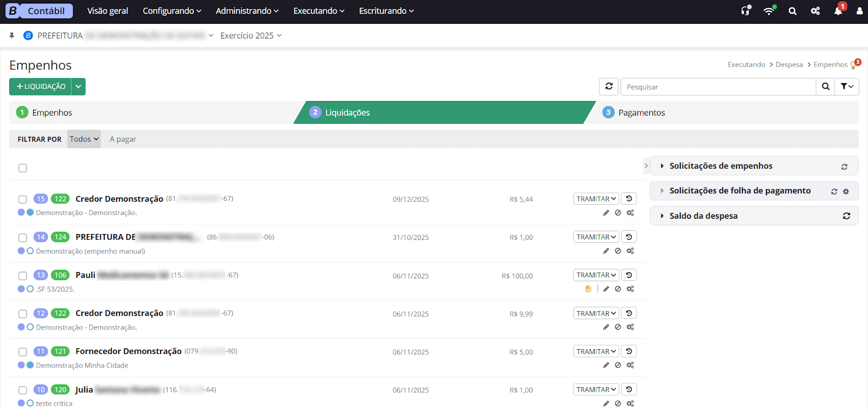The width and height of the screenshot is (868, 411).
Task: Click the orange document icon in Pauli row
Action: pyautogui.click(x=589, y=289)
